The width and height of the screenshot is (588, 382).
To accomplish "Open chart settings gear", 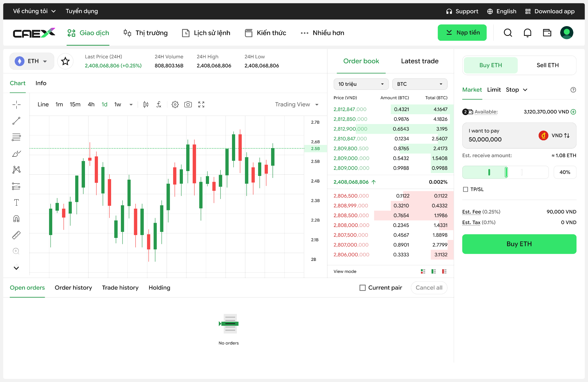I will (175, 104).
